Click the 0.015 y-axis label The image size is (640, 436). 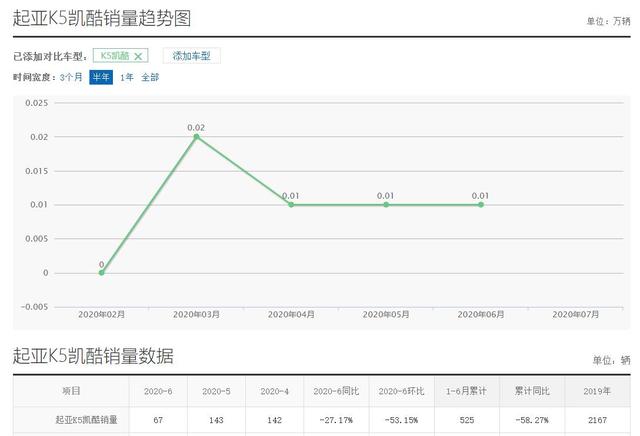pos(36,171)
